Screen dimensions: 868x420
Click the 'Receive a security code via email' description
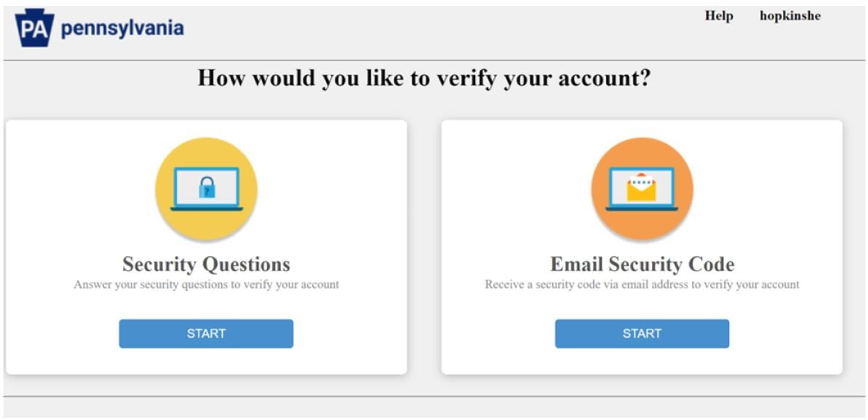(642, 285)
